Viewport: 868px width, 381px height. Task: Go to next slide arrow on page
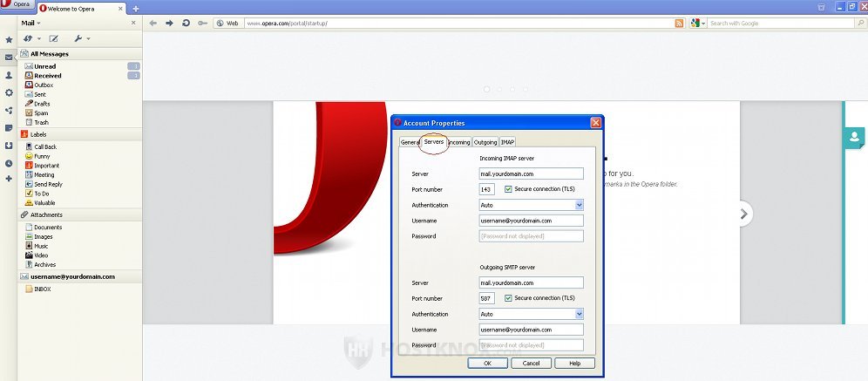(x=744, y=214)
